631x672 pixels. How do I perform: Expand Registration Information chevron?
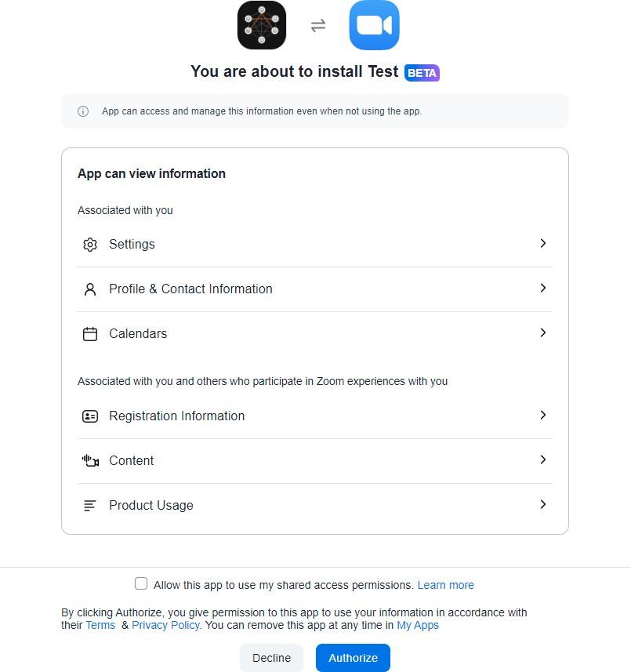coord(542,415)
